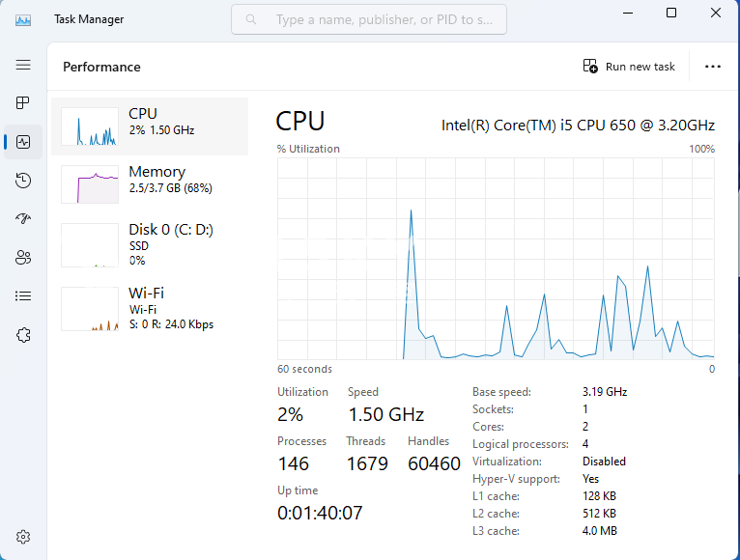Click Run new task button
Image resolution: width=740 pixels, height=560 pixels.
[x=629, y=67]
